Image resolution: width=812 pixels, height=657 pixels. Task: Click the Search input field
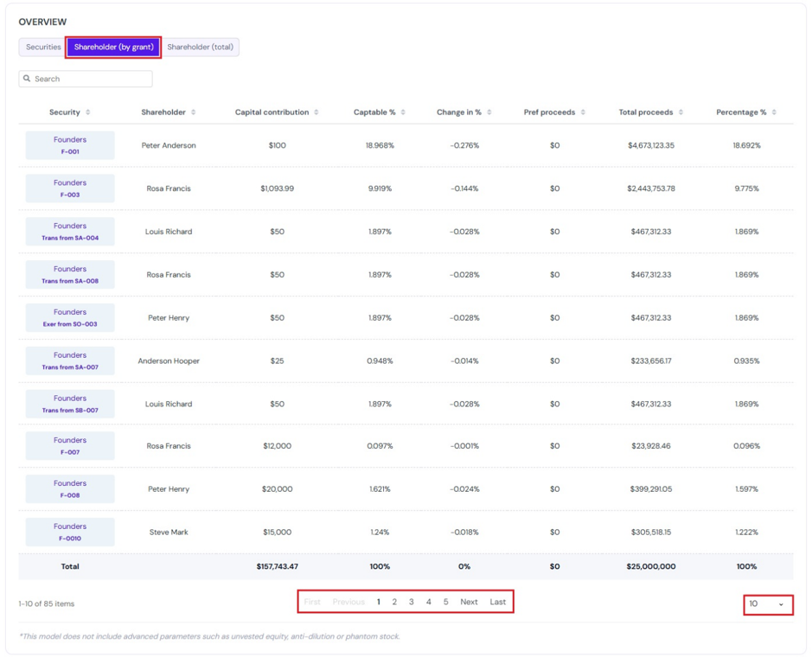pyautogui.click(x=86, y=79)
